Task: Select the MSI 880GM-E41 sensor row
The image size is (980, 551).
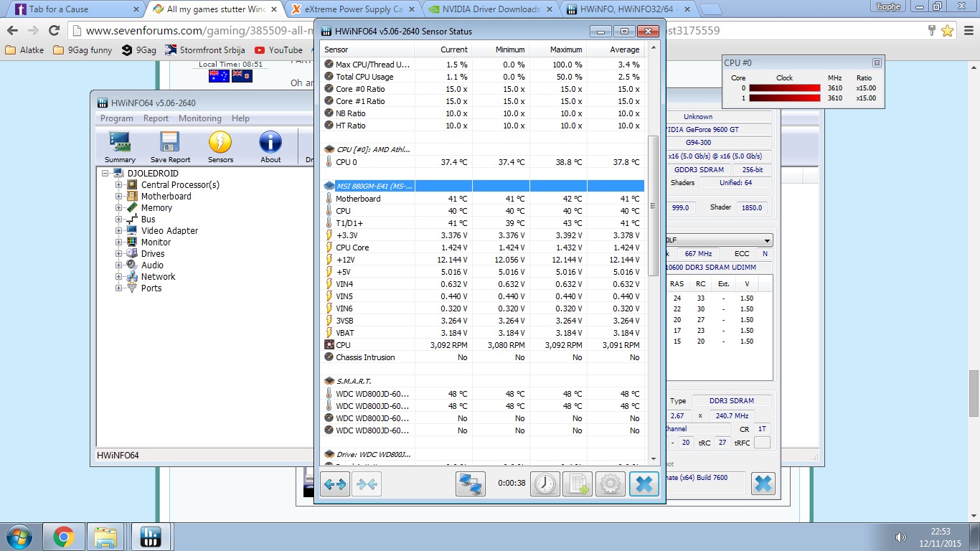Action: click(482, 186)
